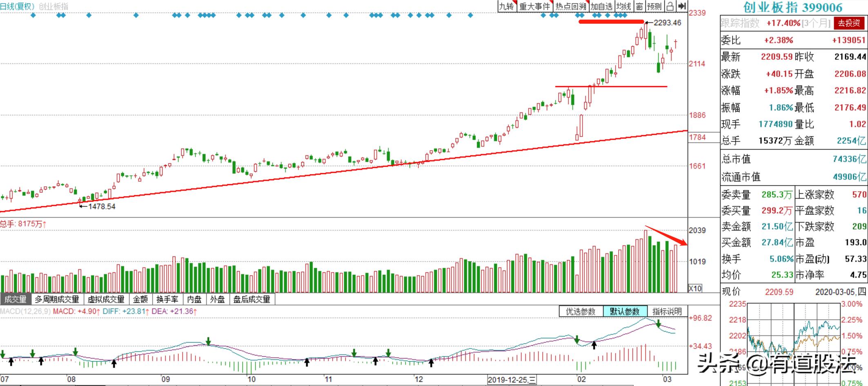Open the 指标说明 indicator help button
868x386 pixels.
(x=667, y=312)
